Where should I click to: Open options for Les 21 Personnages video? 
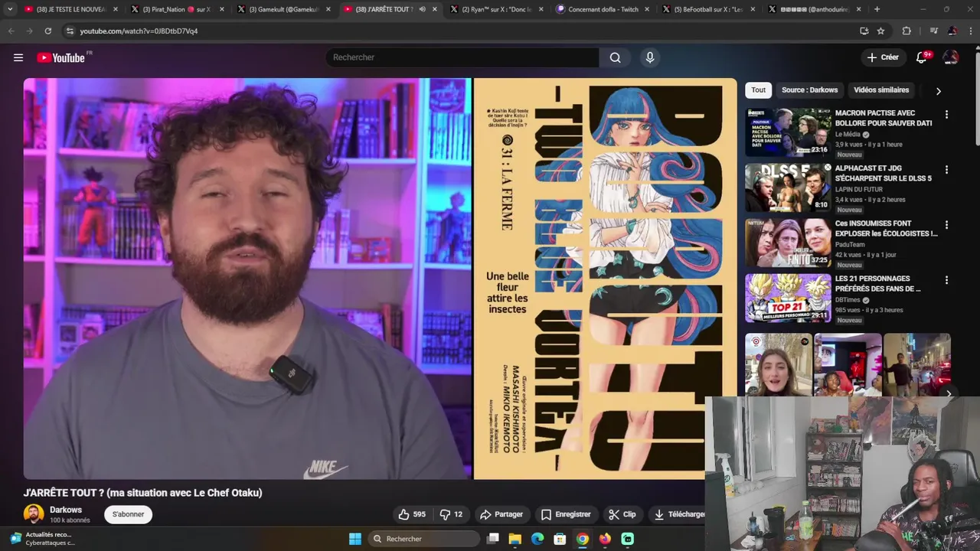[x=946, y=280]
